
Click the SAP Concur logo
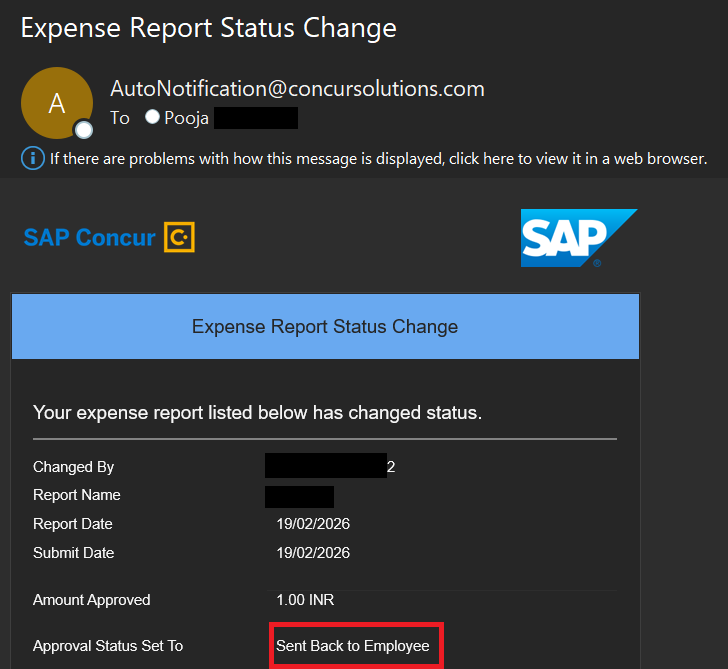pyautogui.click(x=109, y=237)
